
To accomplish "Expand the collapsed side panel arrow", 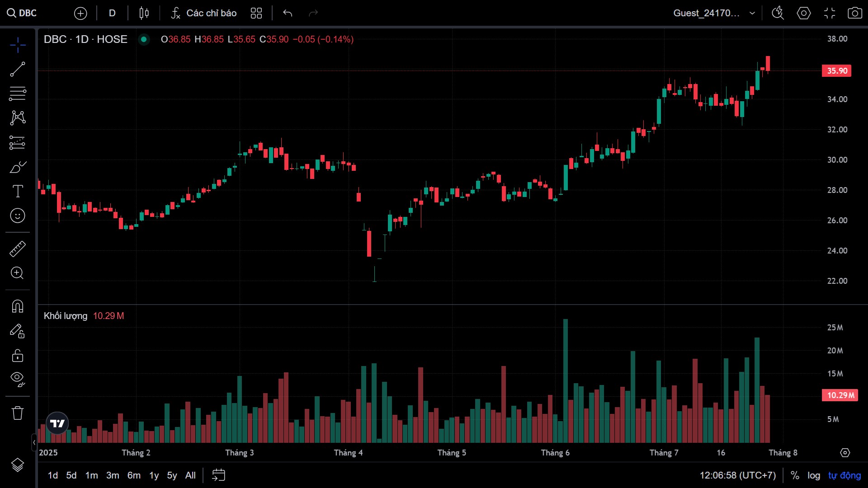I will coord(34,442).
